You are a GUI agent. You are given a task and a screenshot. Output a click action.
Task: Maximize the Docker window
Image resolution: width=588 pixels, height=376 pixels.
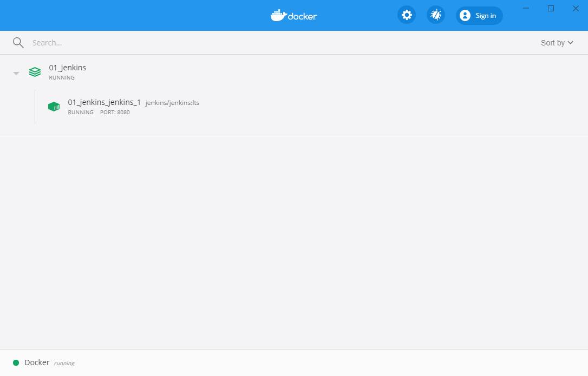click(551, 8)
